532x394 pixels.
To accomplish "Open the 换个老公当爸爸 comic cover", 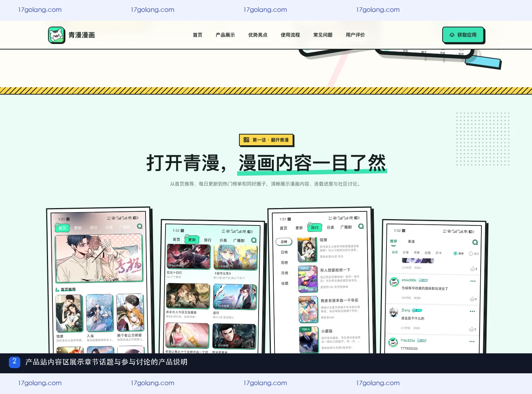I will pos(130,312).
